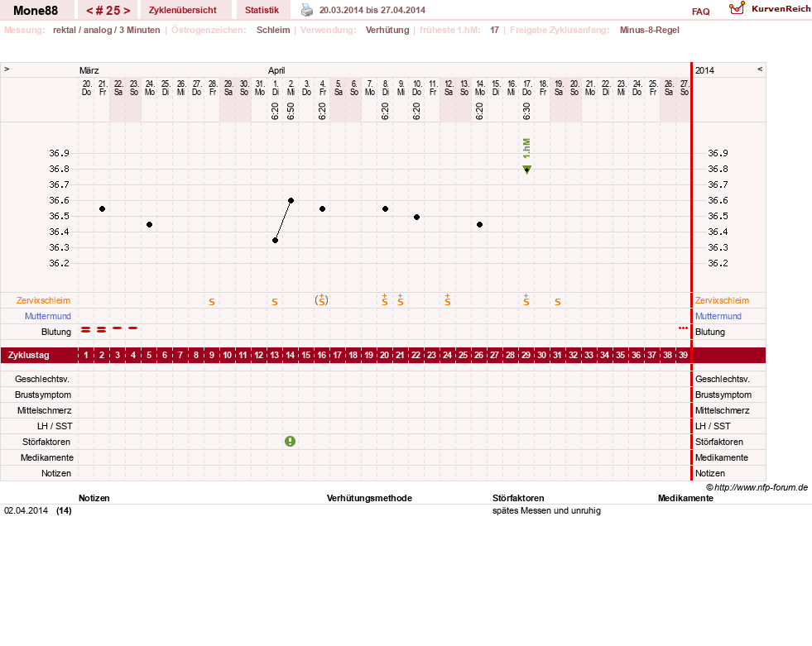Open the Statistik tab

pos(262,10)
